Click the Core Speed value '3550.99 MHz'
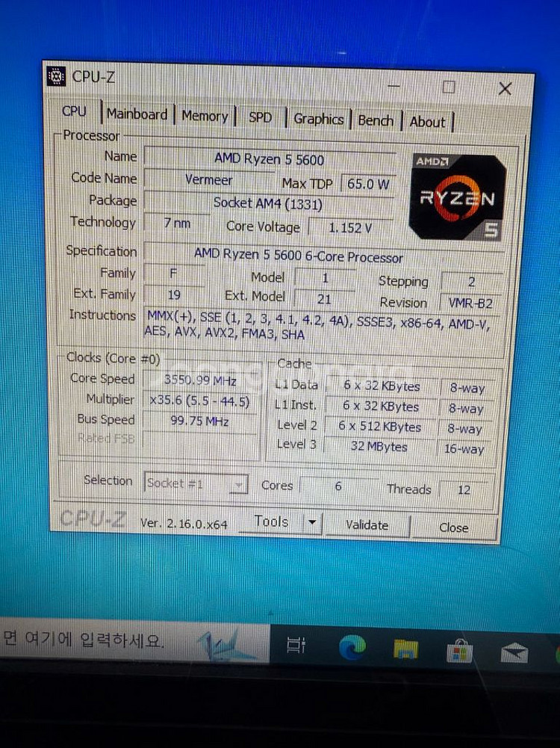Viewport: 560px width, 748px height. pyautogui.click(x=201, y=380)
